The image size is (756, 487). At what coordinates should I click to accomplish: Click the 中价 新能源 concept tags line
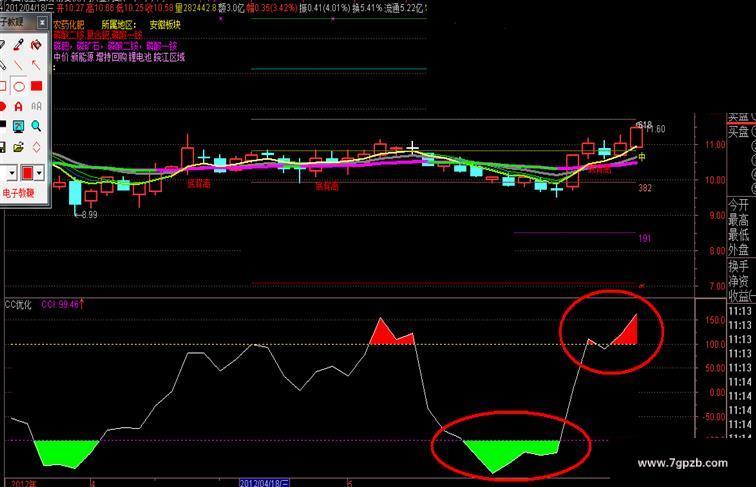pos(119,57)
